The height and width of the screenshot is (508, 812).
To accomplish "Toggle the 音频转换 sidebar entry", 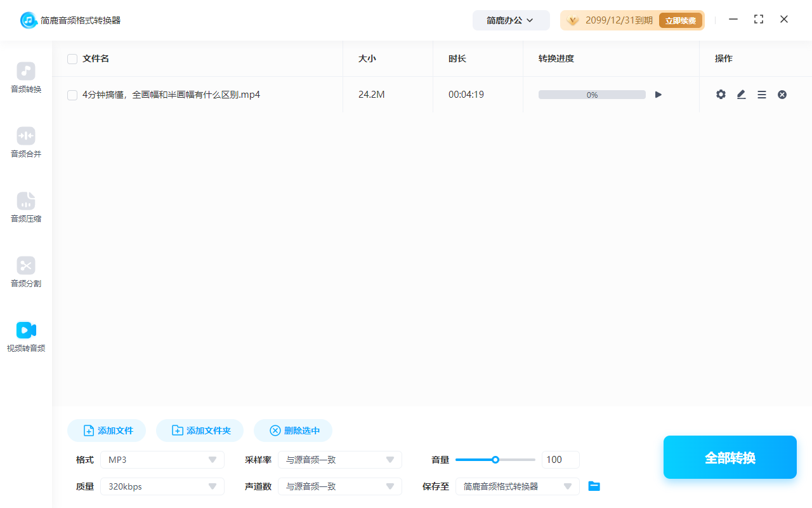I will coord(25,77).
